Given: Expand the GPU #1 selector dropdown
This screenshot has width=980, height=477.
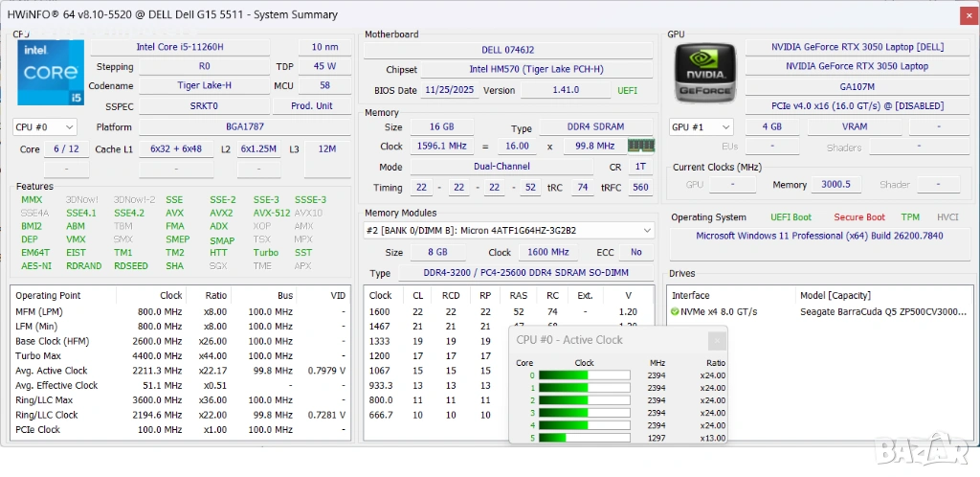Looking at the screenshot, I should click(x=702, y=126).
